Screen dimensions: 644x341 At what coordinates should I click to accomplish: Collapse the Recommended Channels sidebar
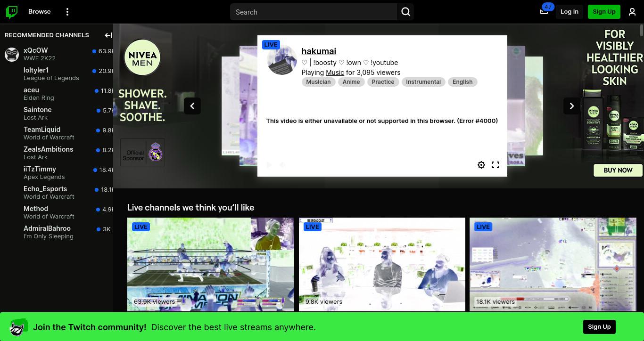(x=108, y=35)
